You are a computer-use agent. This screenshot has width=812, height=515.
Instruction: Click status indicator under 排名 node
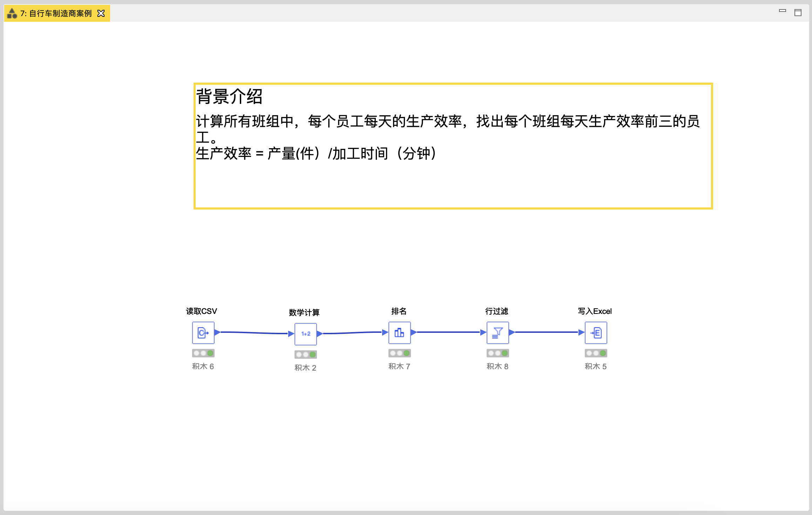399,353
